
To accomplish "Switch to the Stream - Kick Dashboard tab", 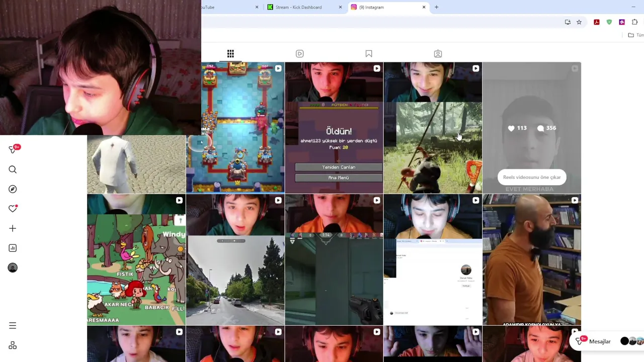I will coord(304,7).
